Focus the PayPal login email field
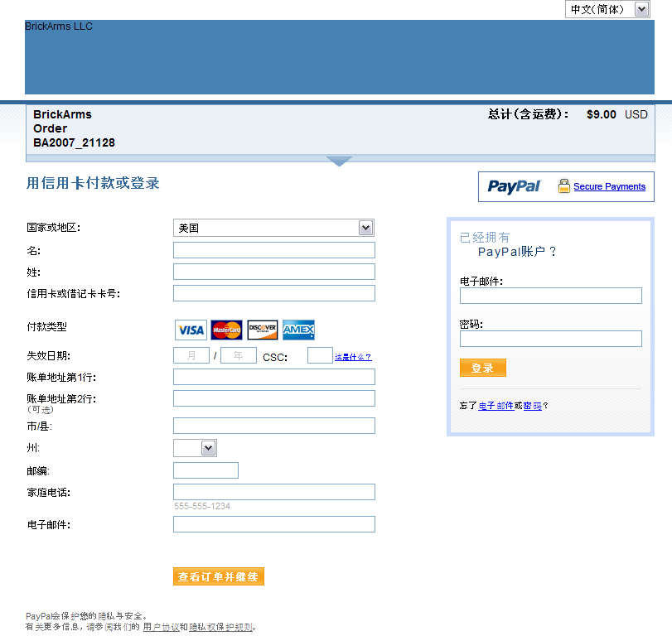 pos(551,296)
